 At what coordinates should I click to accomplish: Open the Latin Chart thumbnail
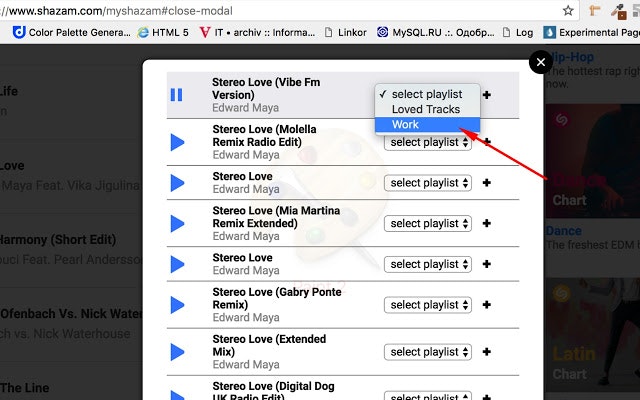click(x=593, y=333)
